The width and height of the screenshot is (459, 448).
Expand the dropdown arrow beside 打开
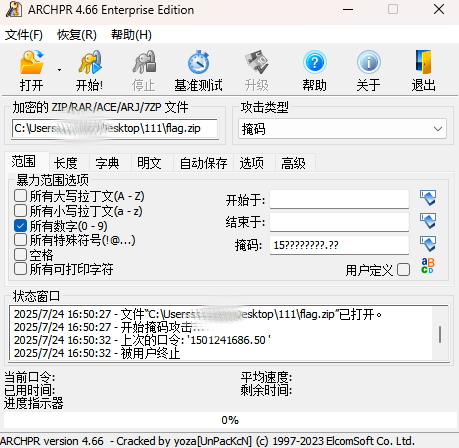click(59, 70)
